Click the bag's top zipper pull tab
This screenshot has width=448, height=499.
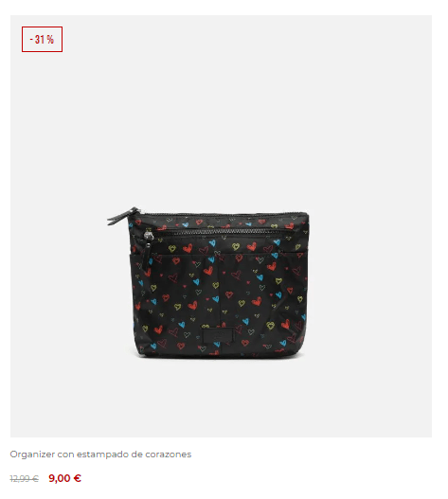coord(123,216)
